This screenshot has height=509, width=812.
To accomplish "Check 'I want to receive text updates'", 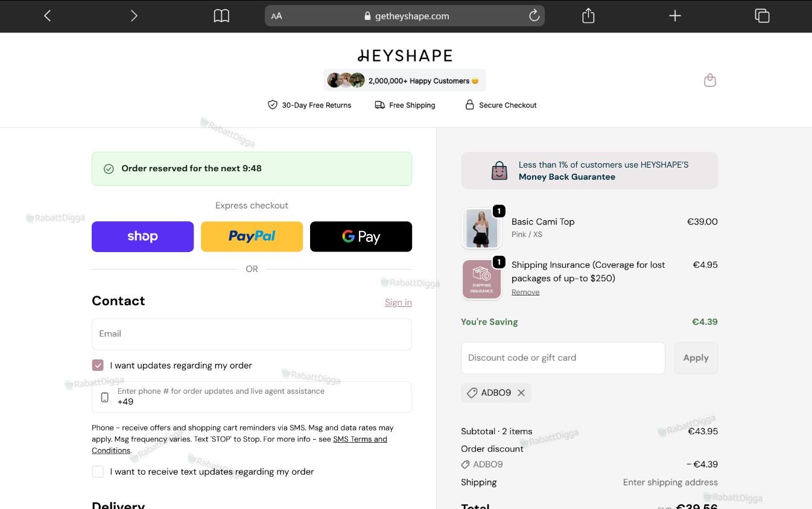I will click(98, 472).
